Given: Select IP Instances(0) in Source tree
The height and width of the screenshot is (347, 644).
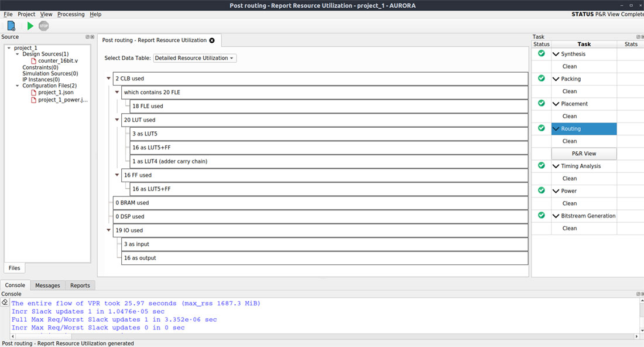Looking at the screenshot, I should coord(41,80).
